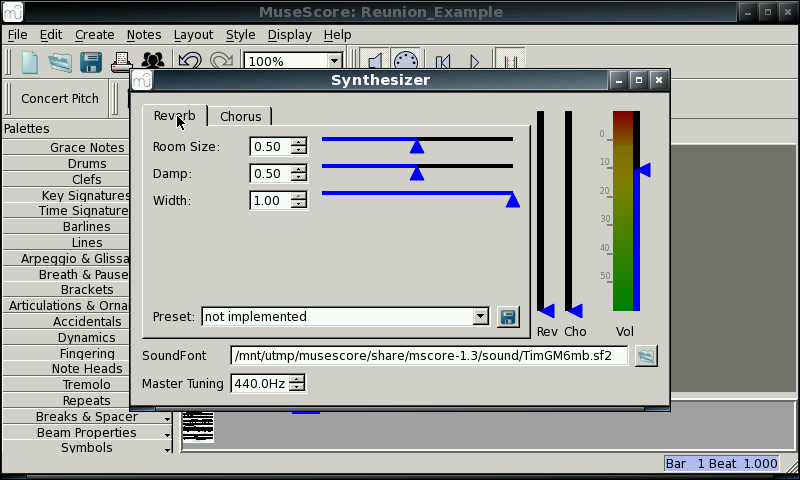Screen dimensions: 800x480
Task: Open the Help menu
Action: tap(337, 35)
